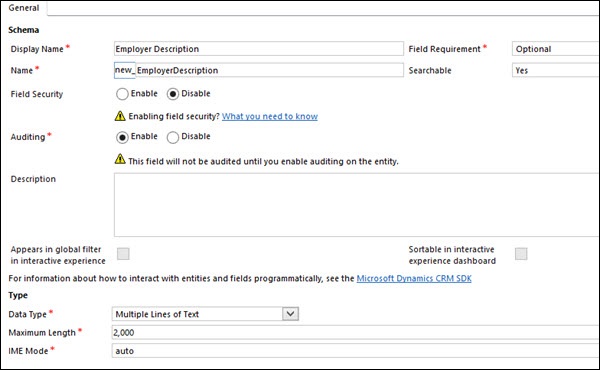Open What you need to know link
Image resolution: width=600 pixels, height=370 pixels.
pos(270,116)
